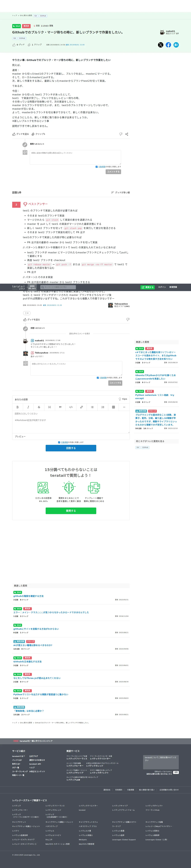Viewport: 191px width, 868px height.
Task: Toggle 行動規範 agreement checkbox under question comment
Action: click(x=97, y=167)
